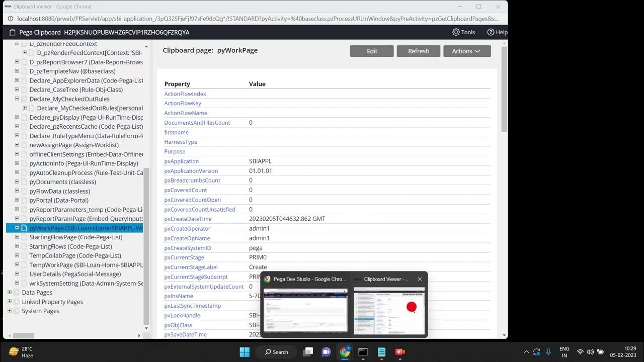Select TempCollabPage (Code-Pega-List) page
The image size is (644, 362).
(x=75, y=255)
